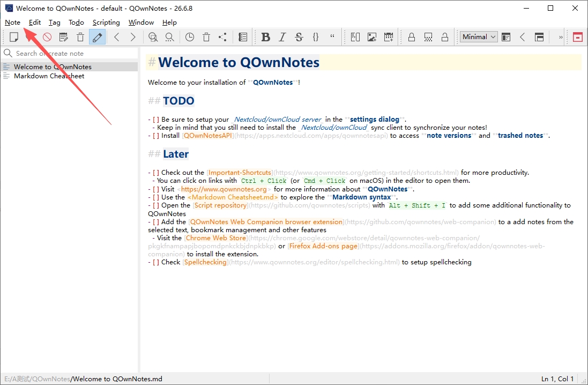Click the Ln 1, Col 1 status indicator
The height and width of the screenshot is (385, 588).
tap(557, 379)
